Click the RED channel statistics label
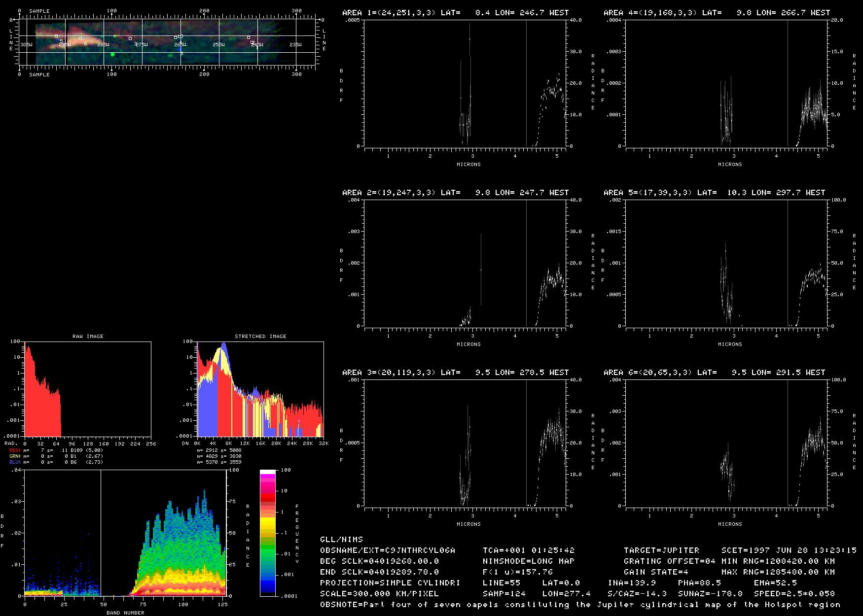Image resolution: width=863 pixels, height=616 pixels. [x=15, y=450]
